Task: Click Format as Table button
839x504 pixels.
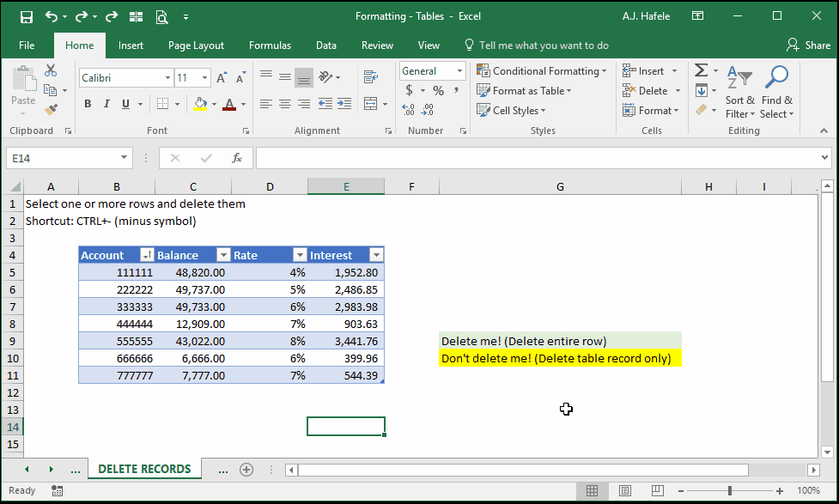Action: pos(524,91)
